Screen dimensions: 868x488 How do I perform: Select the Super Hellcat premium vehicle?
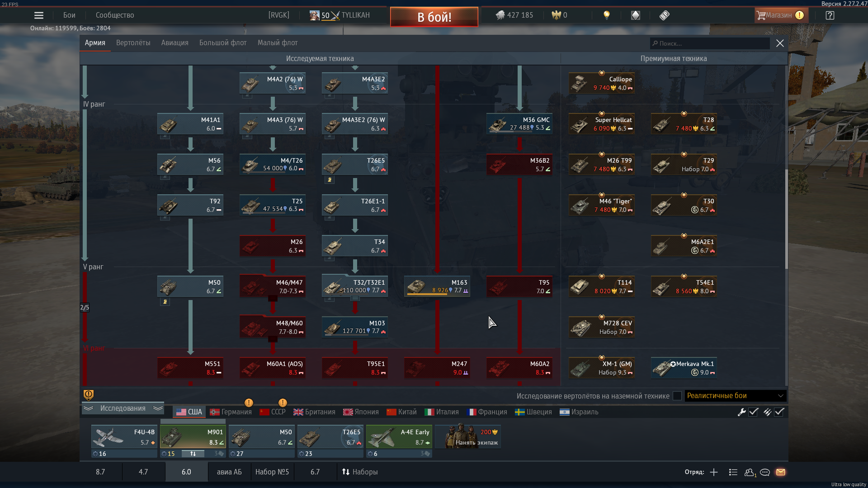tap(601, 124)
